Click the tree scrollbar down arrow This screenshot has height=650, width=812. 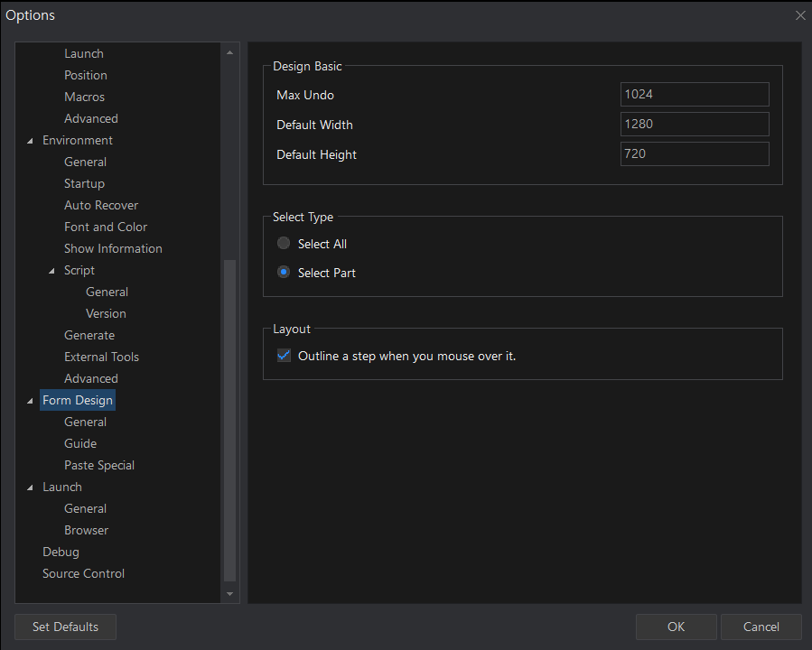tap(230, 594)
